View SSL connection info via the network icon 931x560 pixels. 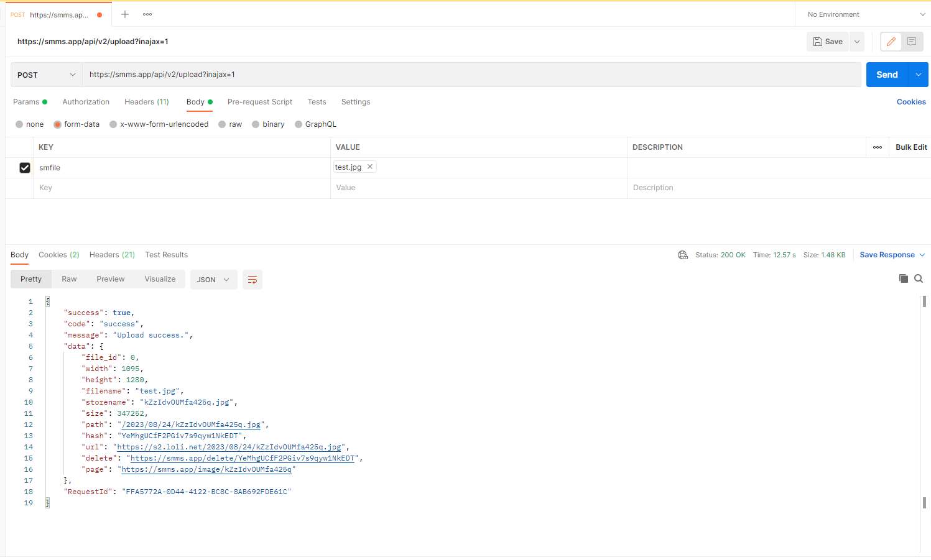tap(682, 254)
